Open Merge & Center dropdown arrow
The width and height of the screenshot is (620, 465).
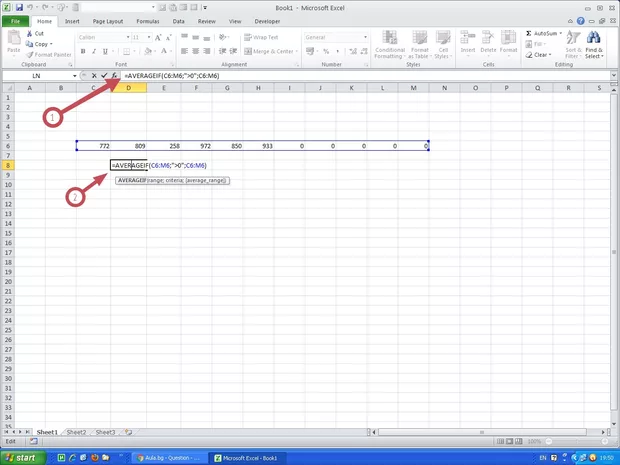click(x=297, y=51)
